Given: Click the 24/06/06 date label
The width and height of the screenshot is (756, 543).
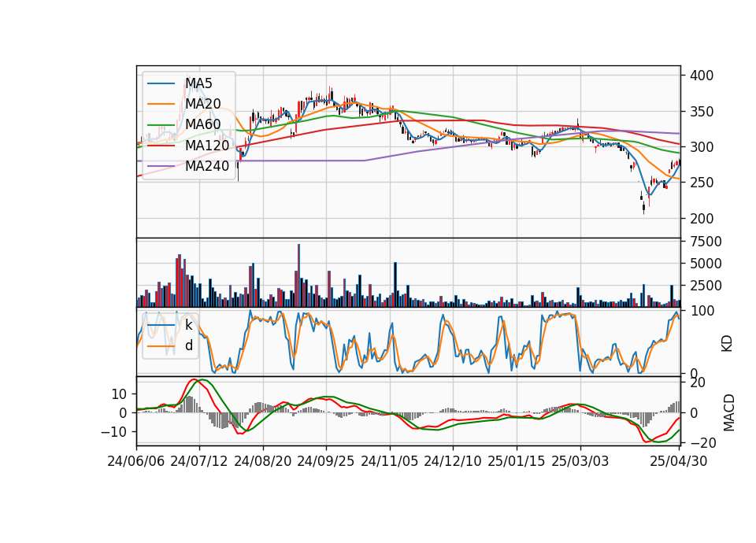Looking at the screenshot, I should (136, 461).
